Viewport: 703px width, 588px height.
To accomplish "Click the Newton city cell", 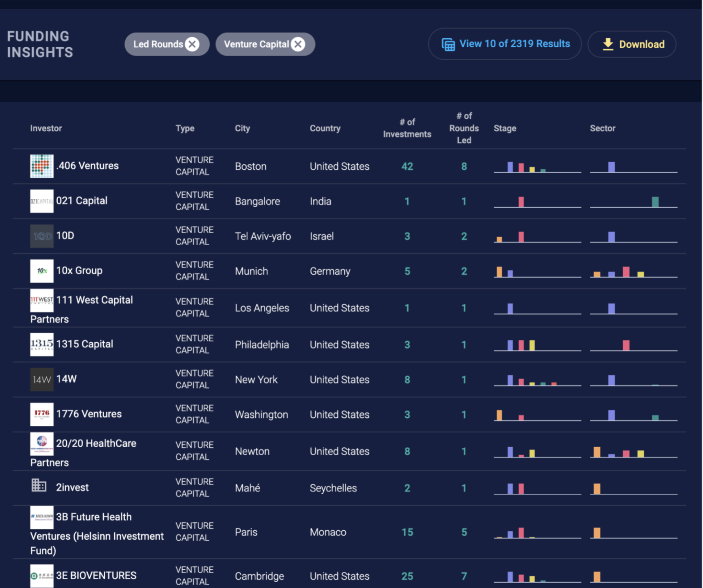I will pyautogui.click(x=252, y=451).
